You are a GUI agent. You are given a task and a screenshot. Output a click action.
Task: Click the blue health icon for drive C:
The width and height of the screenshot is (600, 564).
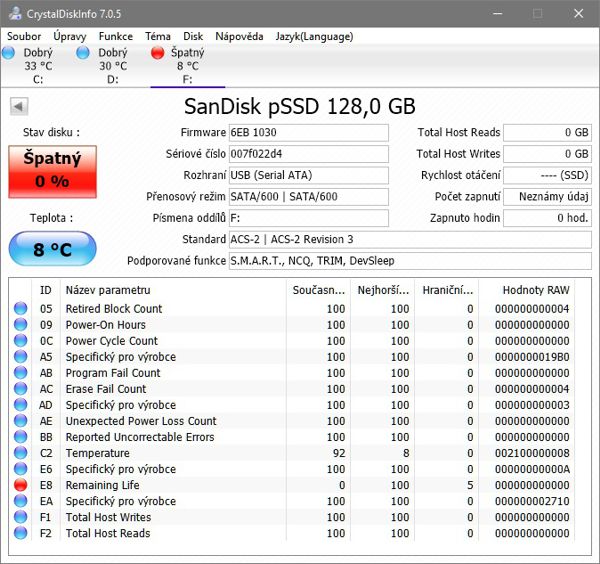pos(8,52)
